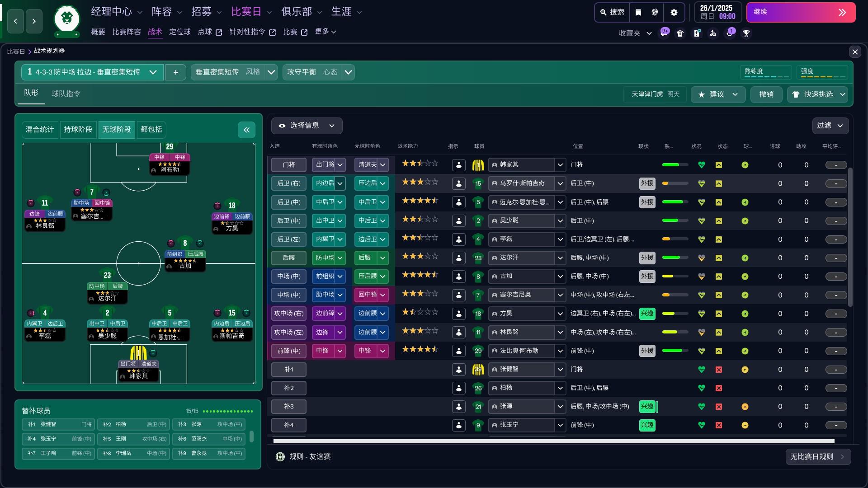Click the scouting search person icon
Screen dimensions: 868x488
point(713,33)
